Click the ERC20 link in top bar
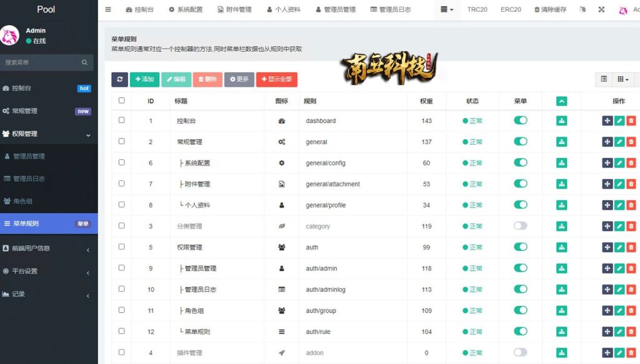Viewport: 640px width, 364px height. click(511, 9)
